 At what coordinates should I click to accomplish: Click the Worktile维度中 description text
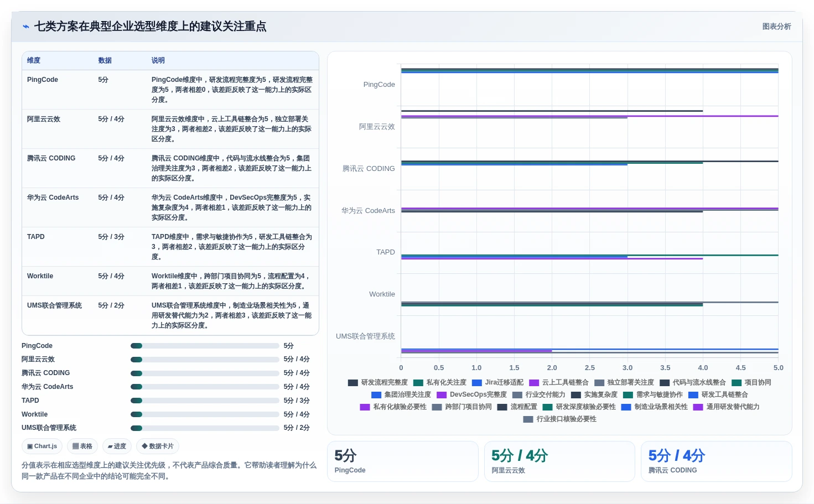[232, 281]
